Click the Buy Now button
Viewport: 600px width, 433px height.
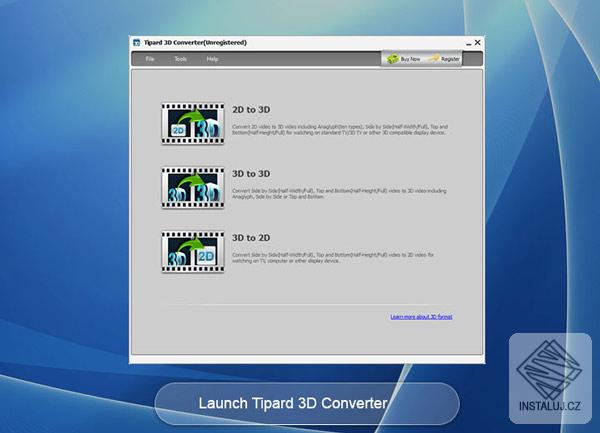click(404, 59)
